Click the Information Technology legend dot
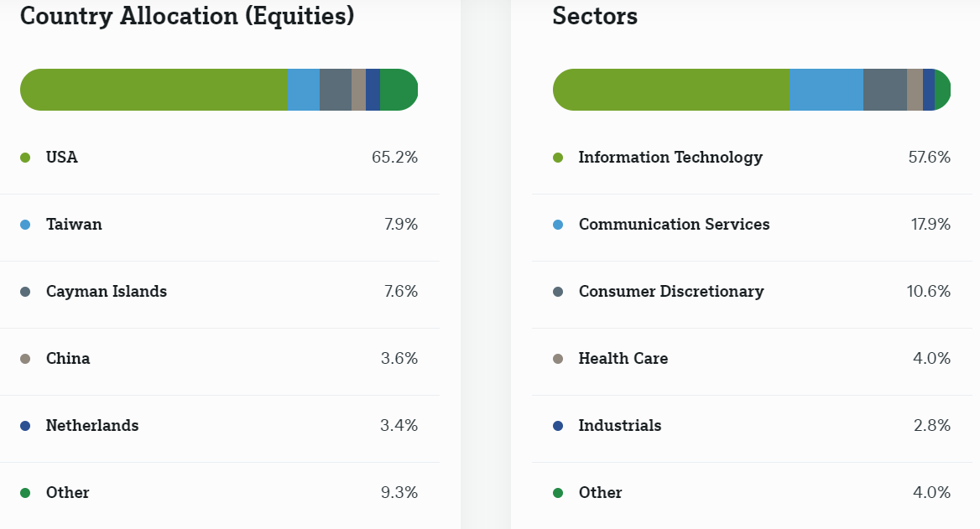980x529 pixels. (558, 158)
